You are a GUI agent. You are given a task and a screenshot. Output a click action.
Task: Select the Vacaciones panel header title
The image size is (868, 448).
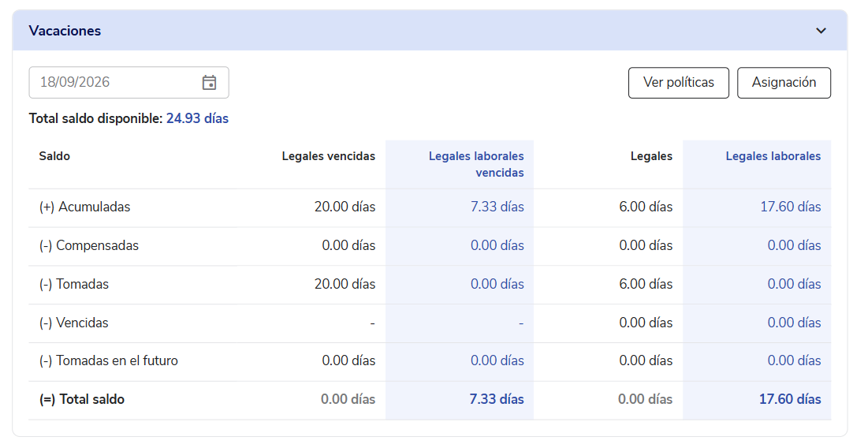click(65, 31)
